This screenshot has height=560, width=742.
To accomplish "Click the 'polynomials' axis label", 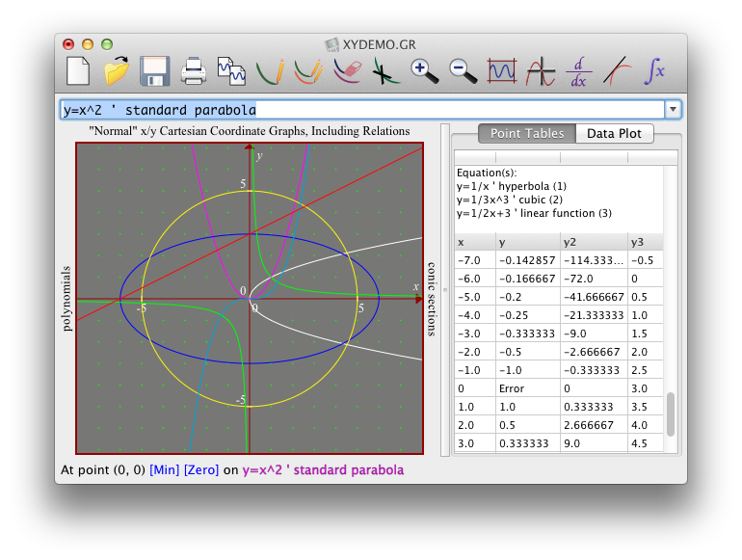I will (x=66, y=299).
